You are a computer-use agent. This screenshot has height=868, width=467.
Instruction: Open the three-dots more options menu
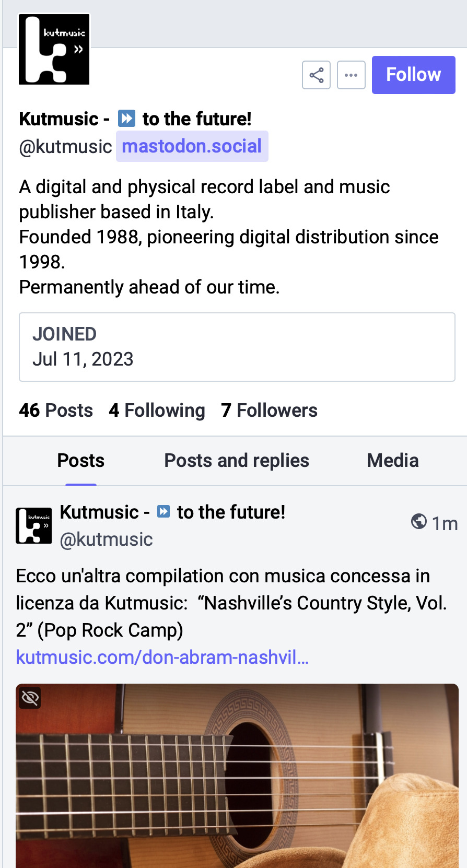[351, 75]
